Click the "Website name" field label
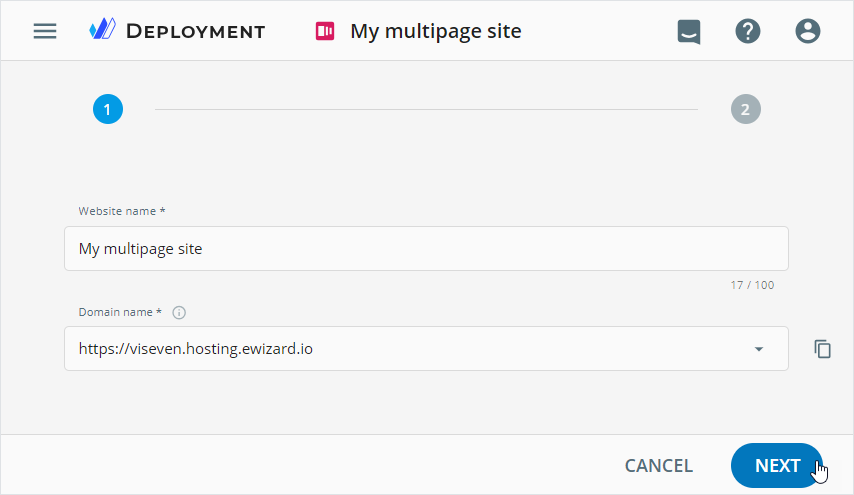This screenshot has width=854, height=495. tap(122, 211)
